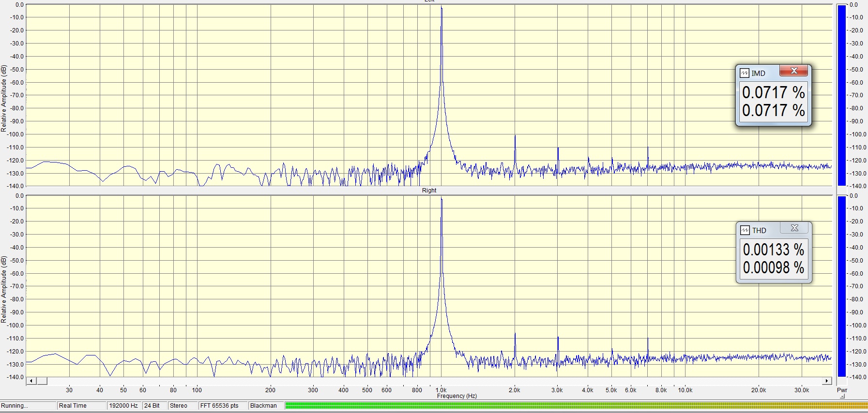
Task: Click the 'FFT 65536 pts' status entry
Action: [223, 406]
